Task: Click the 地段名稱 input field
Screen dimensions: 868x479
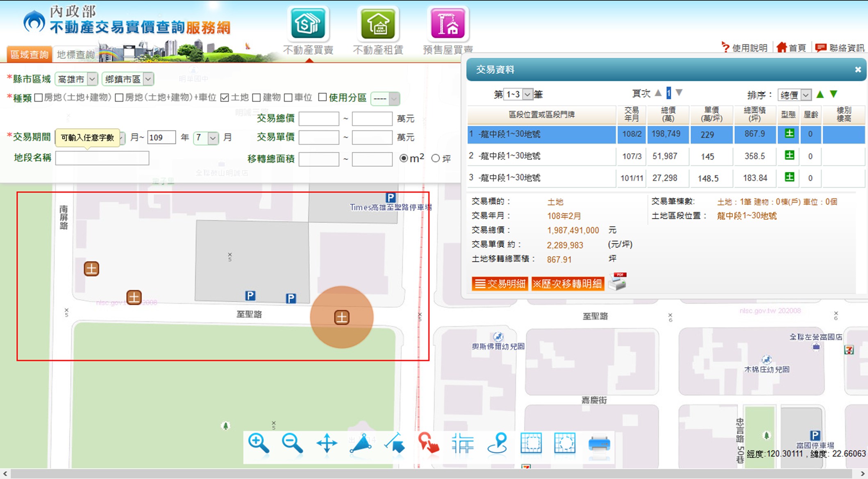Action: click(x=102, y=158)
